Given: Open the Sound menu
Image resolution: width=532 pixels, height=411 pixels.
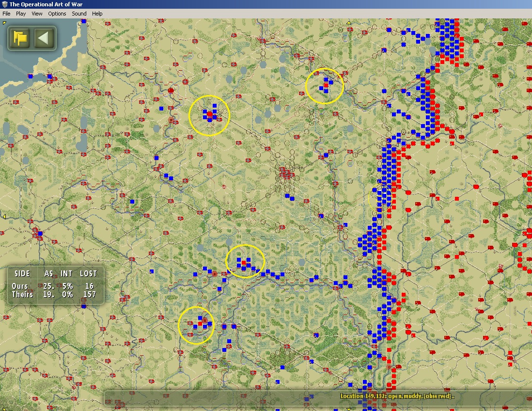Looking at the screenshot, I should click(79, 14).
